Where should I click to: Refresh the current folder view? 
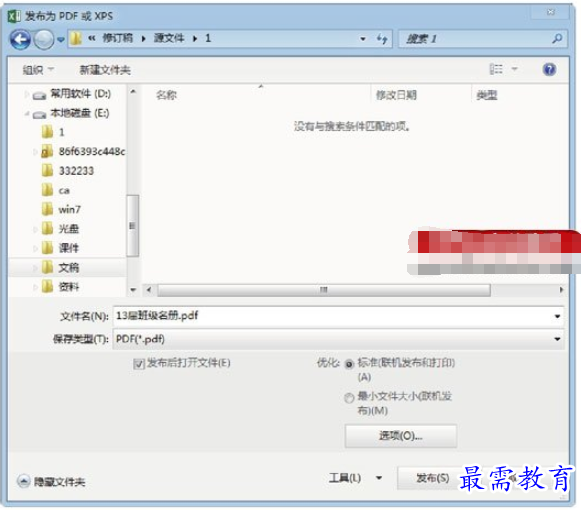click(x=382, y=39)
